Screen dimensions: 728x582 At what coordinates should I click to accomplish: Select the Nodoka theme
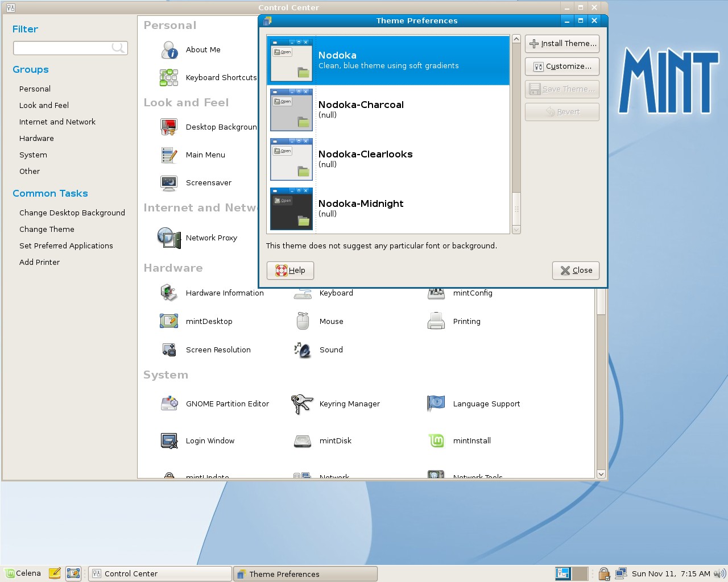tap(388, 60)
